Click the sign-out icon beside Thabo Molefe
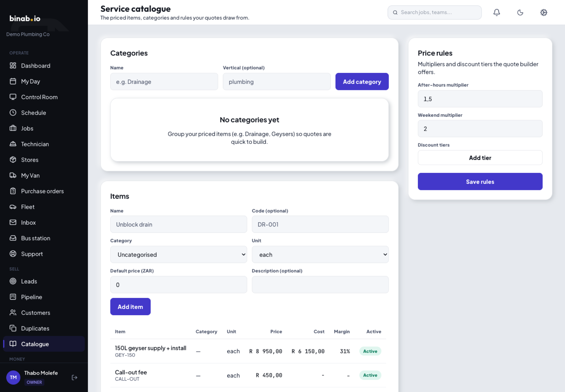Screen dimensions: 565x392 pos(74,377)
